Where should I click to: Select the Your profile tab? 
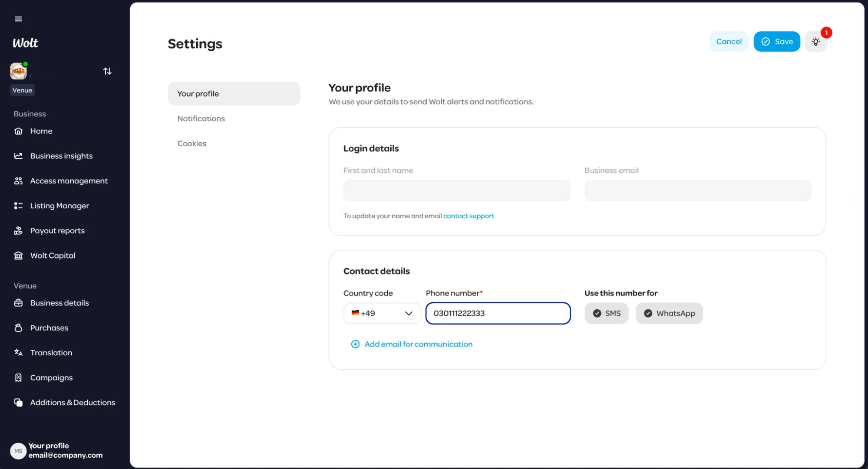coord(234,94)
